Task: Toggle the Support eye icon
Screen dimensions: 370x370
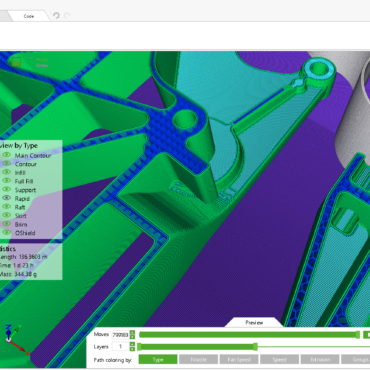Action: (x=6, y=190)
